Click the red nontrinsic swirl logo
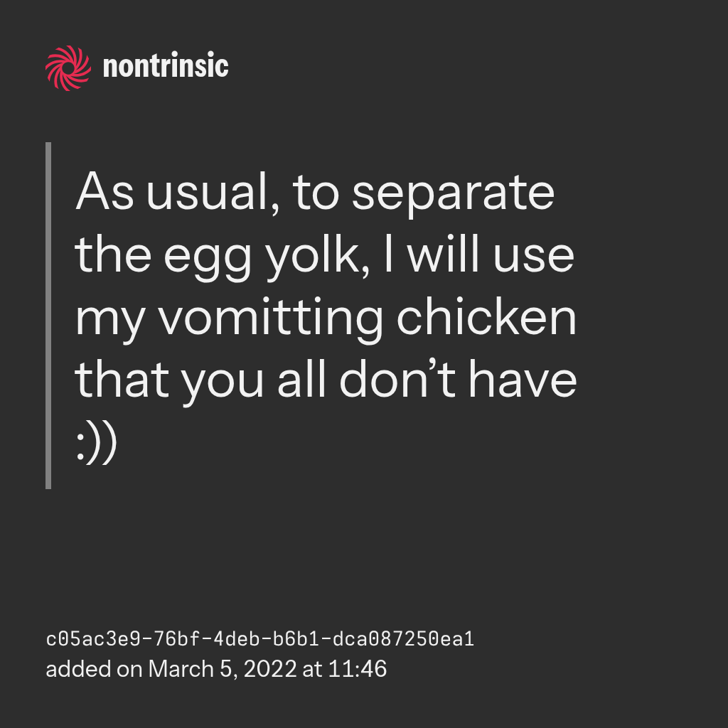The width and height of the screenshot is (728, 728). (68, 68)
